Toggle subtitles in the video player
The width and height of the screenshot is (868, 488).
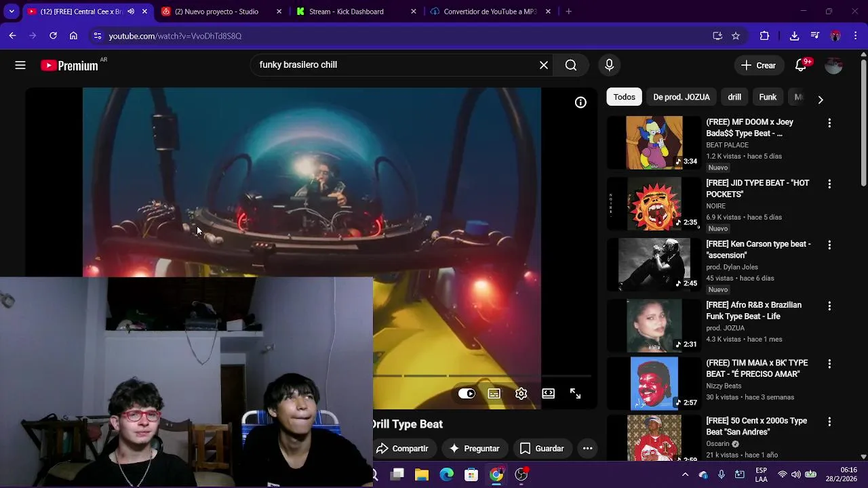(x=494, y=394)
